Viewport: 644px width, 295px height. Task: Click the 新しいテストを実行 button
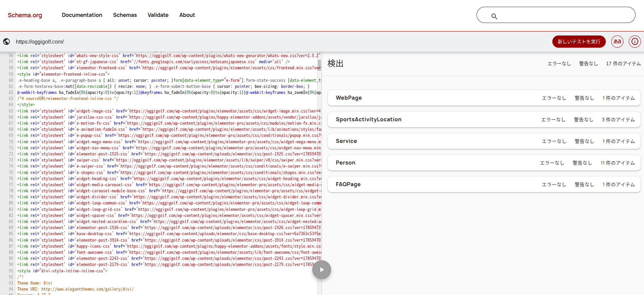[x=579, y=42]
